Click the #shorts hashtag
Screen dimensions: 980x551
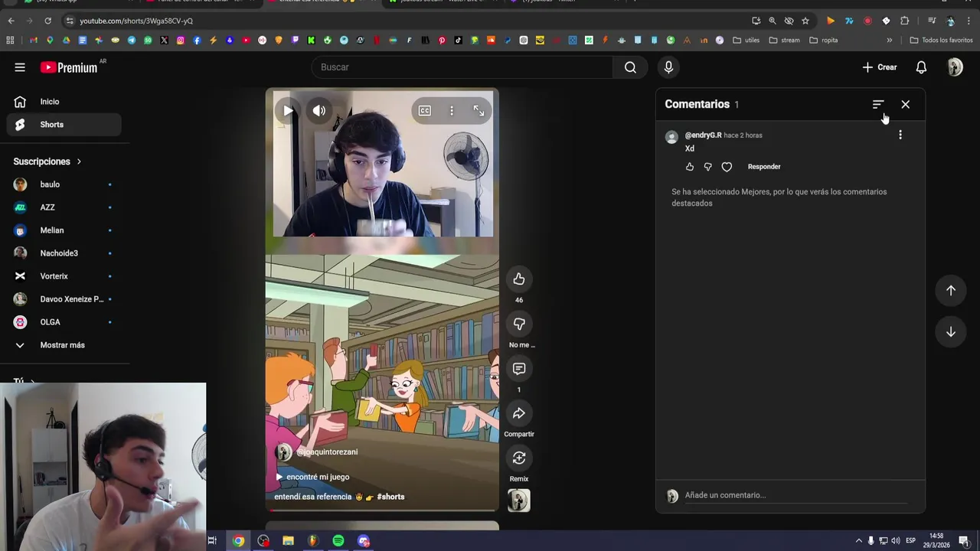(390, 497)
